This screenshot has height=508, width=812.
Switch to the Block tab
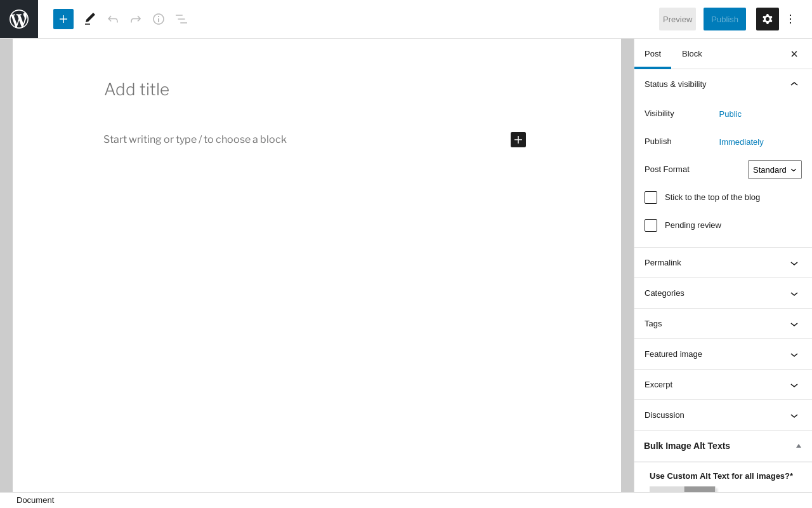[692, 54]
